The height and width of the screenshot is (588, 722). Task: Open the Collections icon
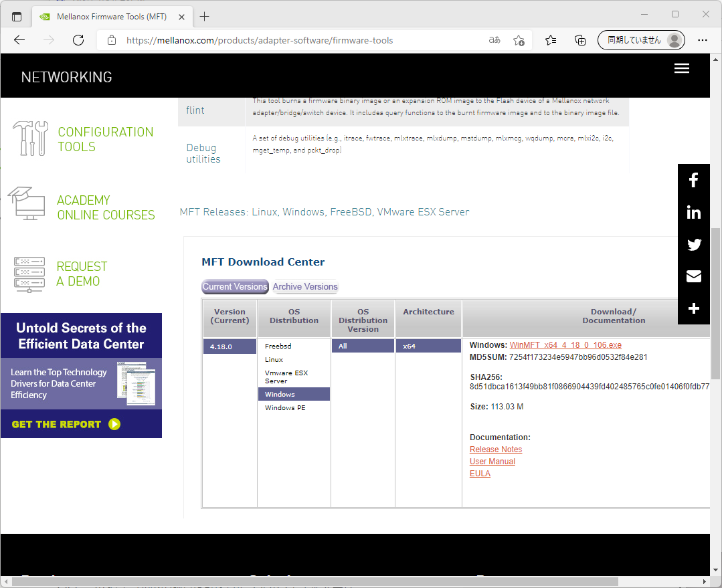click(x=580, y=41)
